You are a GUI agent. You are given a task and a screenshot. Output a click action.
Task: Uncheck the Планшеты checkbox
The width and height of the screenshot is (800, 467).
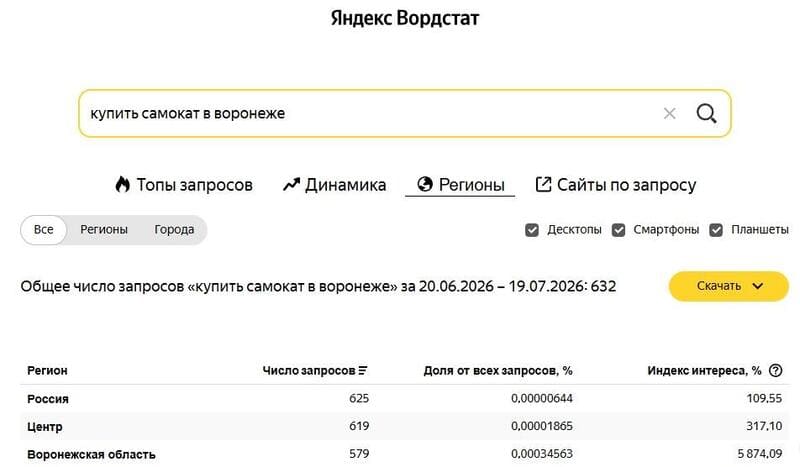tap(716, 230)
